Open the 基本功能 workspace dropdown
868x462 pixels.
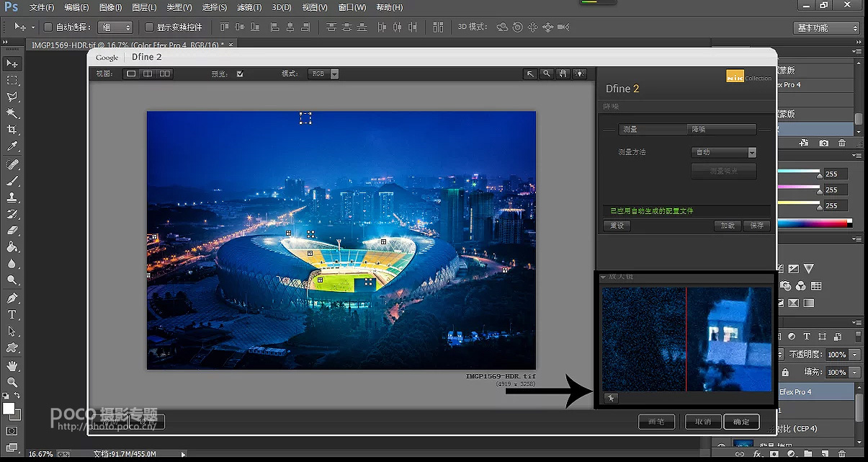click(827, 27)
